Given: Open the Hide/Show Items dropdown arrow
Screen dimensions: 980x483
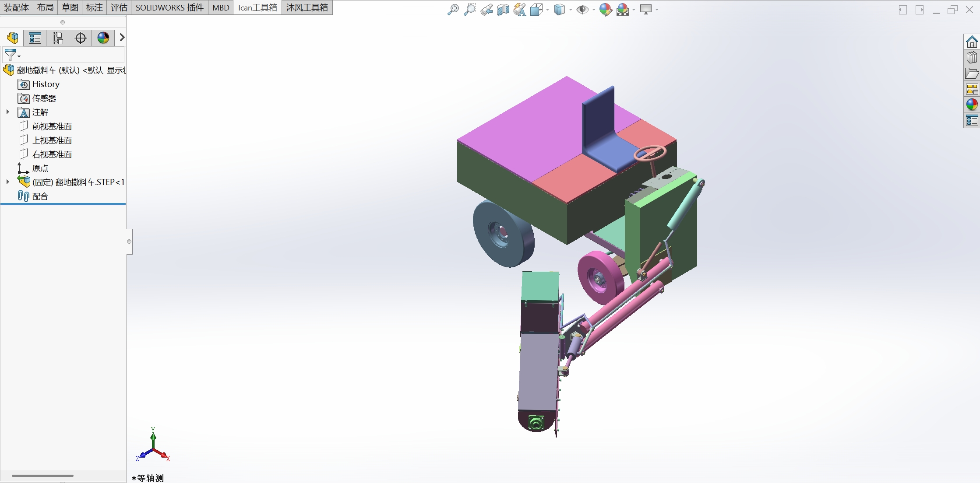Looking at the screenshot, I should [594, 10].
